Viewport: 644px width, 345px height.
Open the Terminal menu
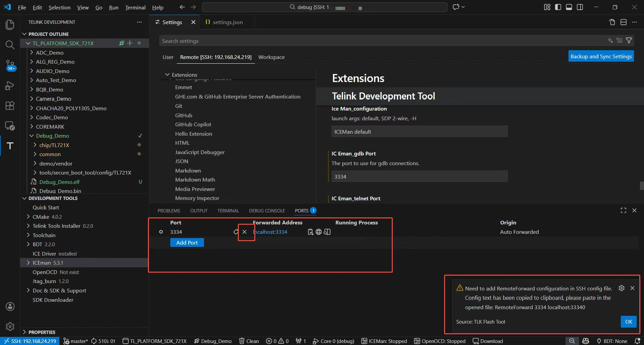point(135,7)
